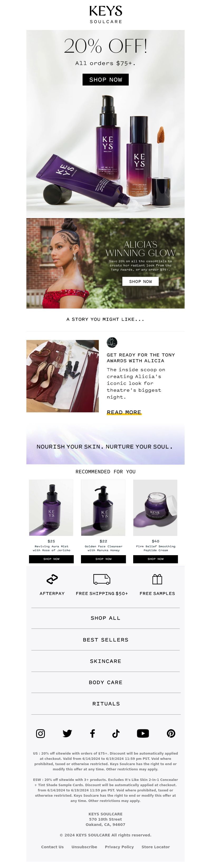Image resolution: width=211 pixels, height=868 pixels.
Task: Click the Keys Soulcare logo header
Action: pyautogui.click(x=106, y=14)
